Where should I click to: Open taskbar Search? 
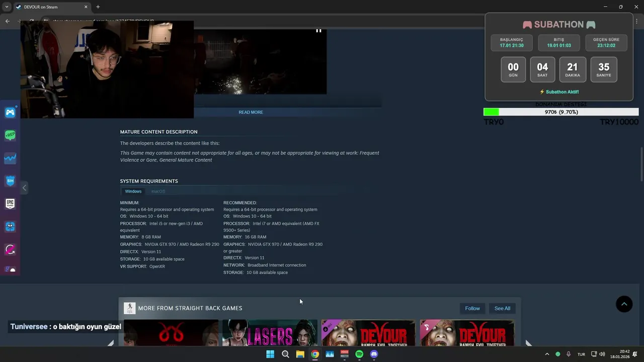285,354
